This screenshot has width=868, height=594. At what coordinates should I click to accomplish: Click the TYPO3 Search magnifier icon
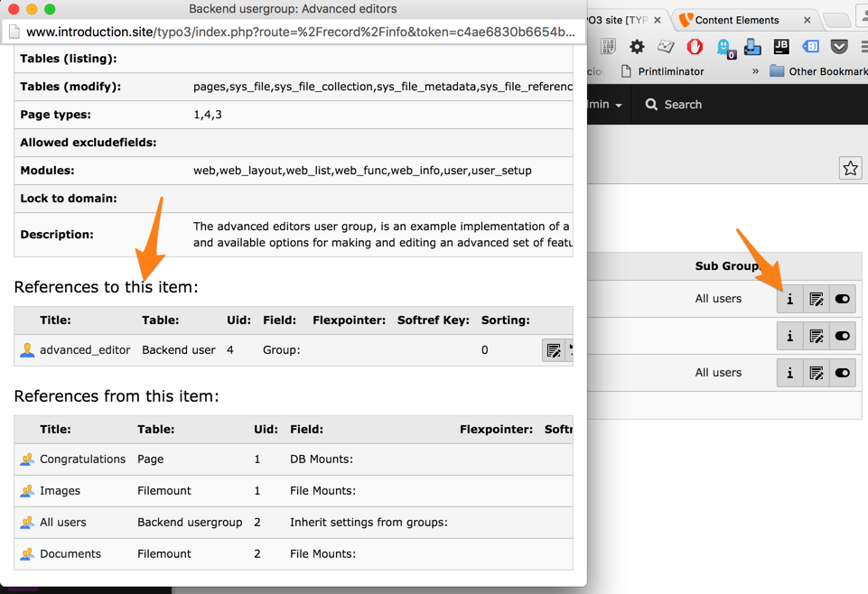[651, 105]
